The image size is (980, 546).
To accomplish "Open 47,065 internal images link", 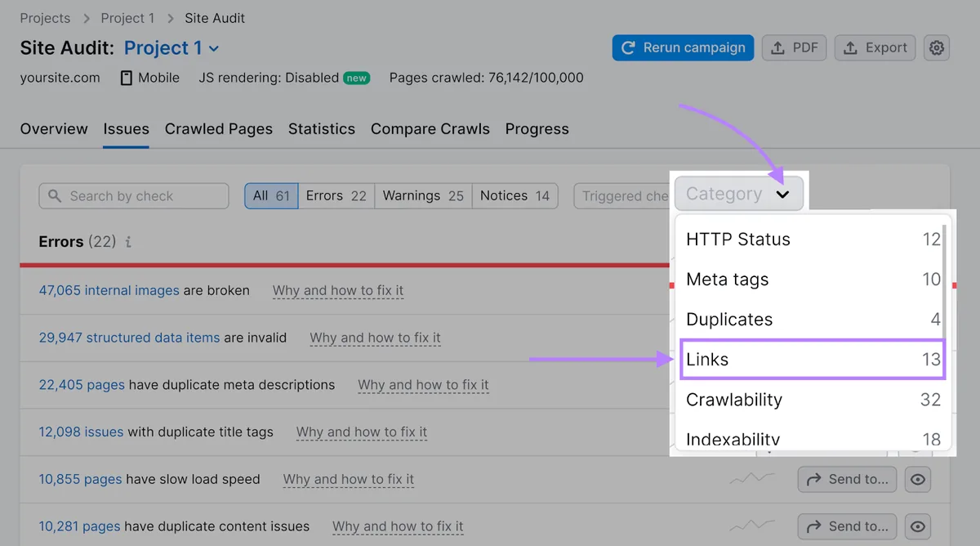I will tap(109, 290).
